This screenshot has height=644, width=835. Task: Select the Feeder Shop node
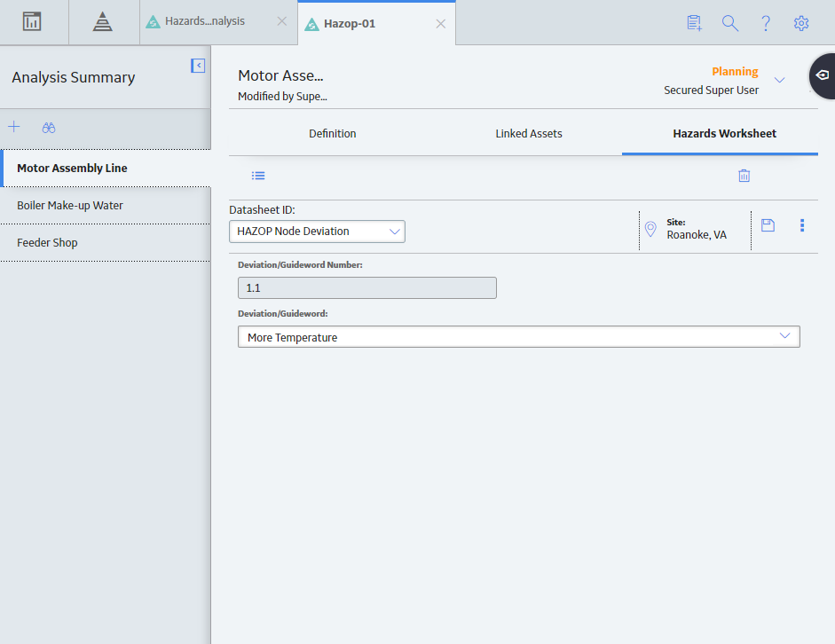point(106,243)
